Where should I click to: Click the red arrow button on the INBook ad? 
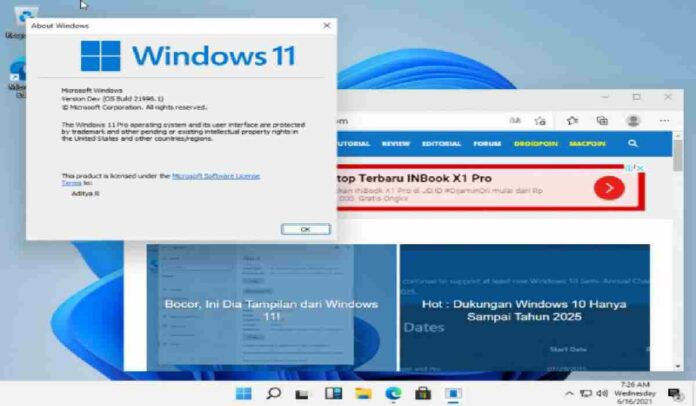(x=609, y=188)
